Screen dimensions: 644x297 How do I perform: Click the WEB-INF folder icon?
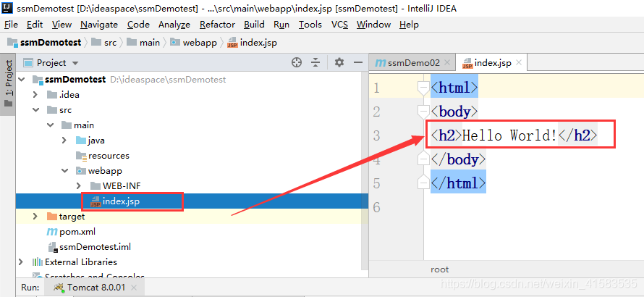click(x=96, y=186)
